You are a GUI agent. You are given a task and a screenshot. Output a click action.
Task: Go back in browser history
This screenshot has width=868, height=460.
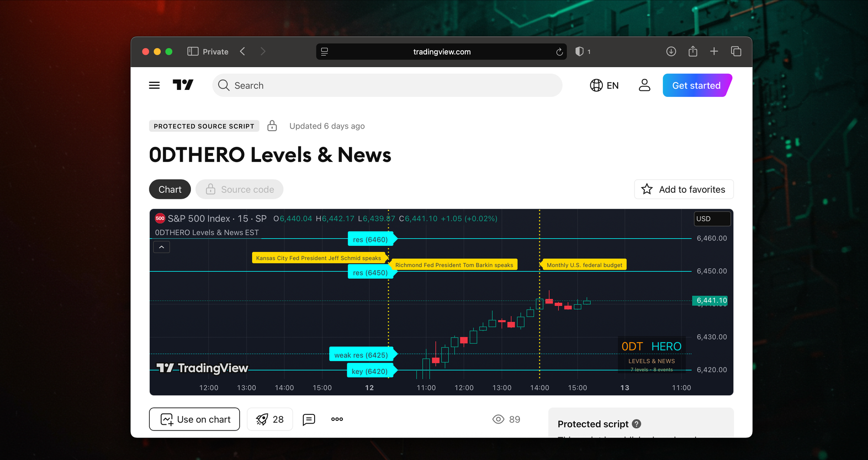pos(243,51)
